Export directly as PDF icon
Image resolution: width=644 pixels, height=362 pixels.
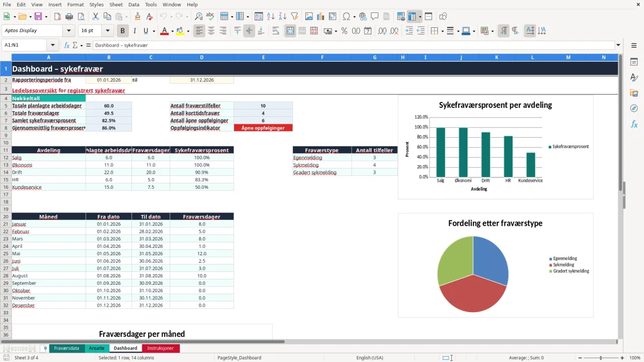point(58,17)
